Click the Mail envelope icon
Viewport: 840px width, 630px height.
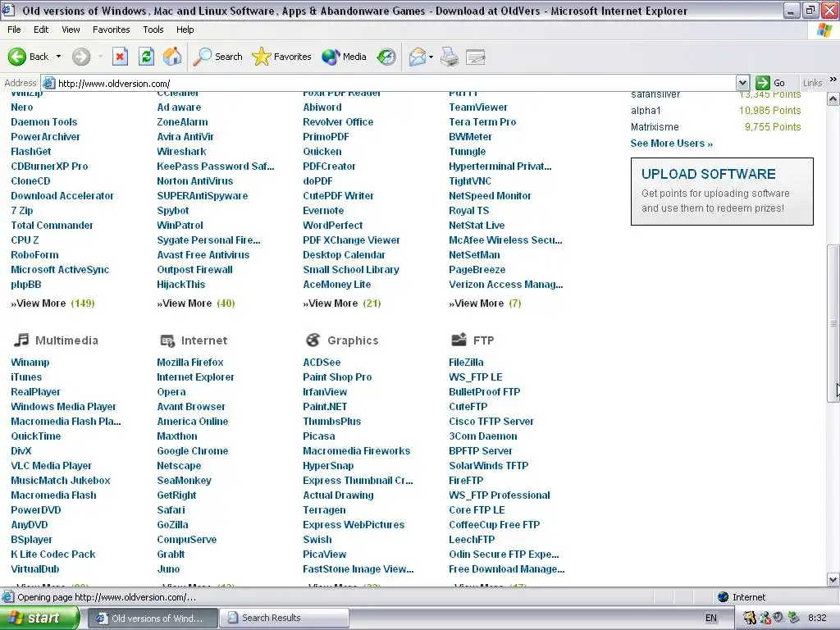pos(418,57)
